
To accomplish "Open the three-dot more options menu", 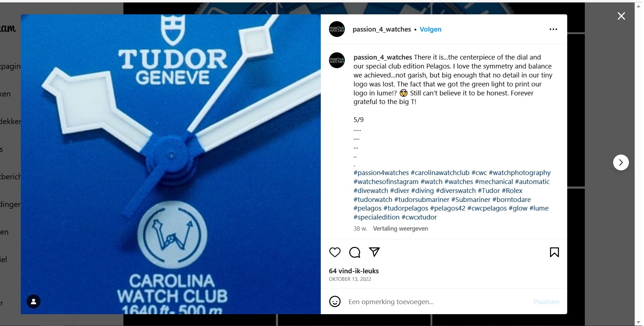I will coord(553,29).
